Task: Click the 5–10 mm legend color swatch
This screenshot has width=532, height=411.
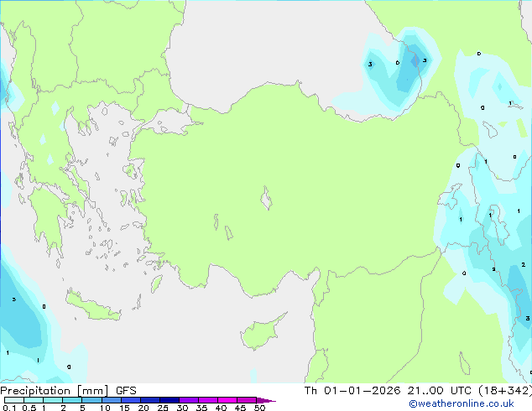Action: [x=91, y=400]
